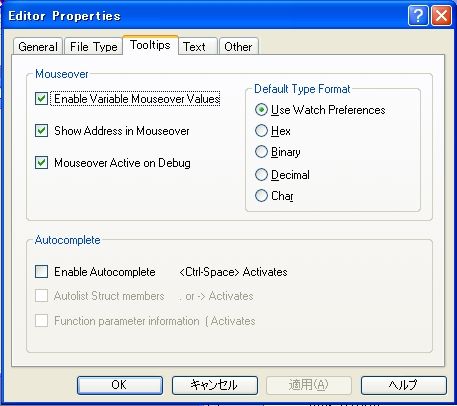Select the Tooltips tab
Image resolution: width=457 pixels, height=406 pixels.
pyautogui.click(x=150, y=45)
